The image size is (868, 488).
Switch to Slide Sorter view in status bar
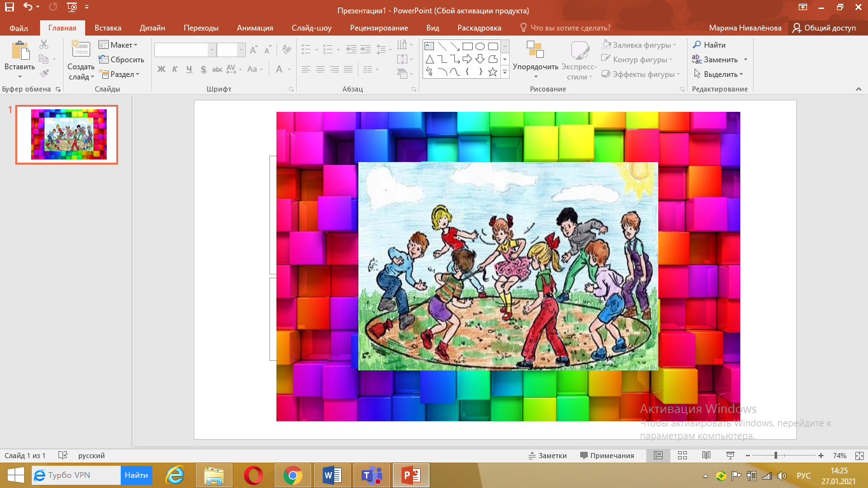(x=682, y=456)
